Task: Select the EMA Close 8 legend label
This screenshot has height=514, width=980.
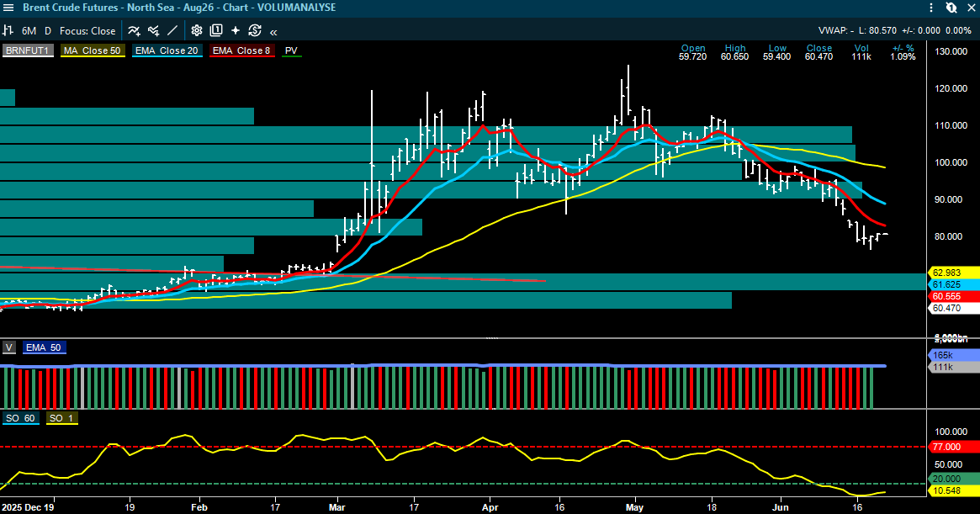Action: (242, 50)
